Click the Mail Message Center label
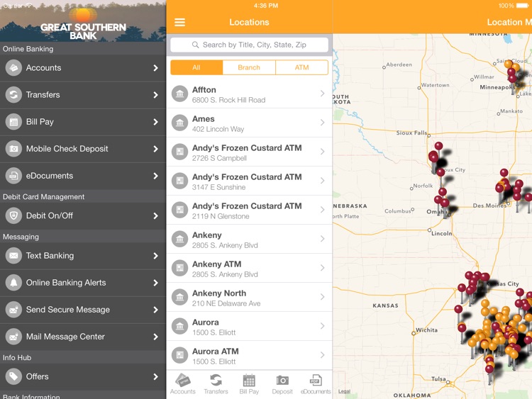Screen dimensions: 532x399 65,337
